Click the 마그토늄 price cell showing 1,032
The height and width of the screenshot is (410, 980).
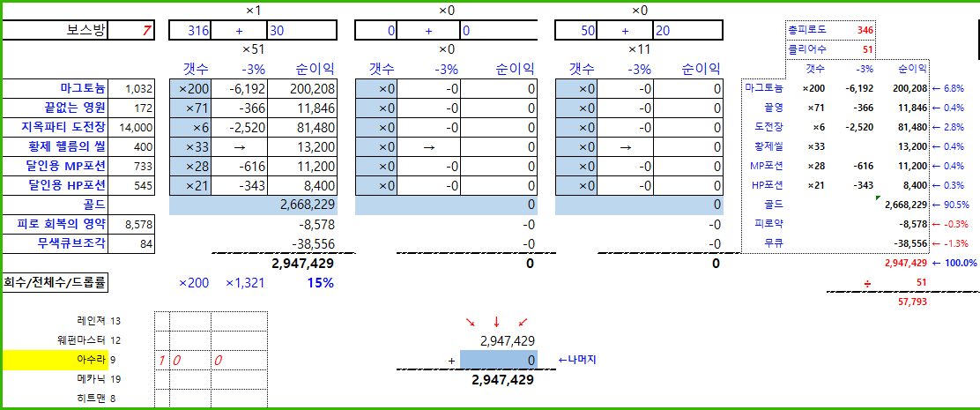[x=138, y=88]
